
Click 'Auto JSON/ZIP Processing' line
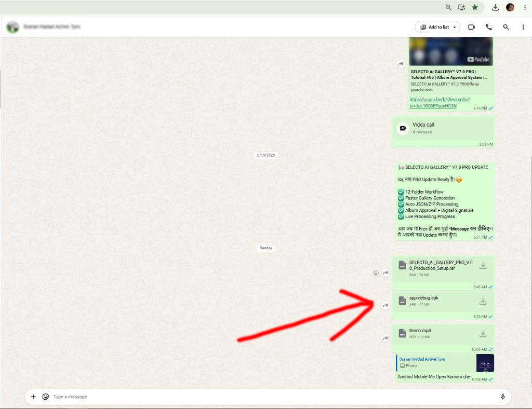432,204
